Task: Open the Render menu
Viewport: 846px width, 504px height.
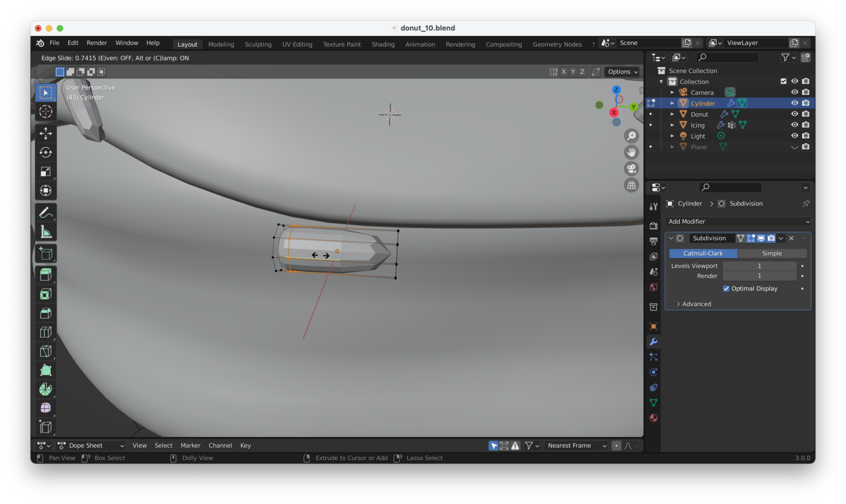Action: click(97, 42)
